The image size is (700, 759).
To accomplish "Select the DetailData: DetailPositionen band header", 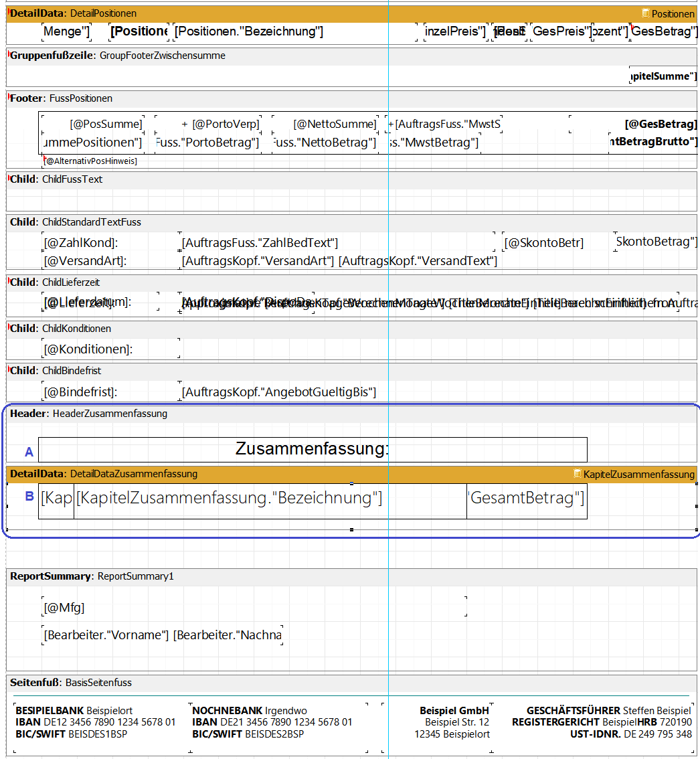I will (351, 13).
